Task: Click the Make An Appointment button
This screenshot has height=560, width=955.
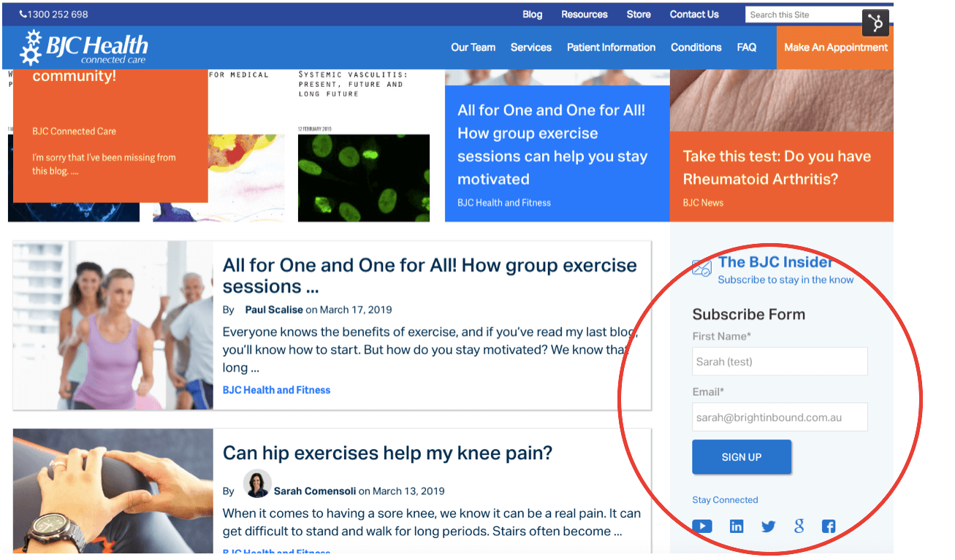Action: [836, 47]
